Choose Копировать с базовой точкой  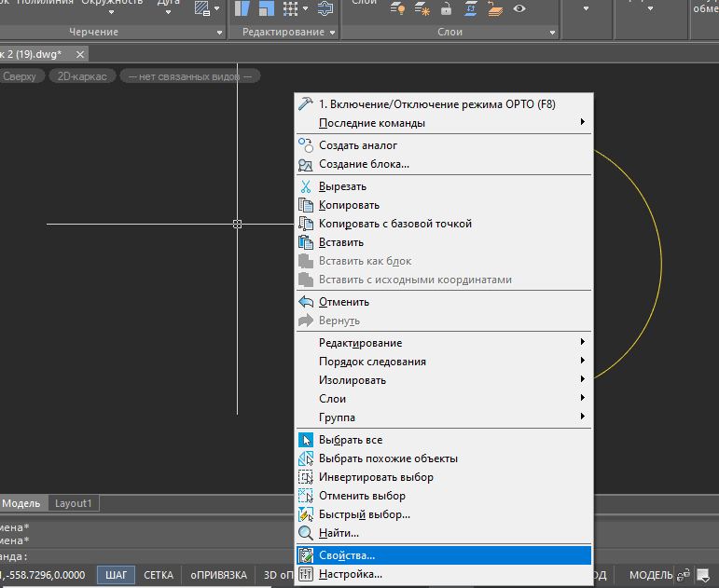(395, 224)
